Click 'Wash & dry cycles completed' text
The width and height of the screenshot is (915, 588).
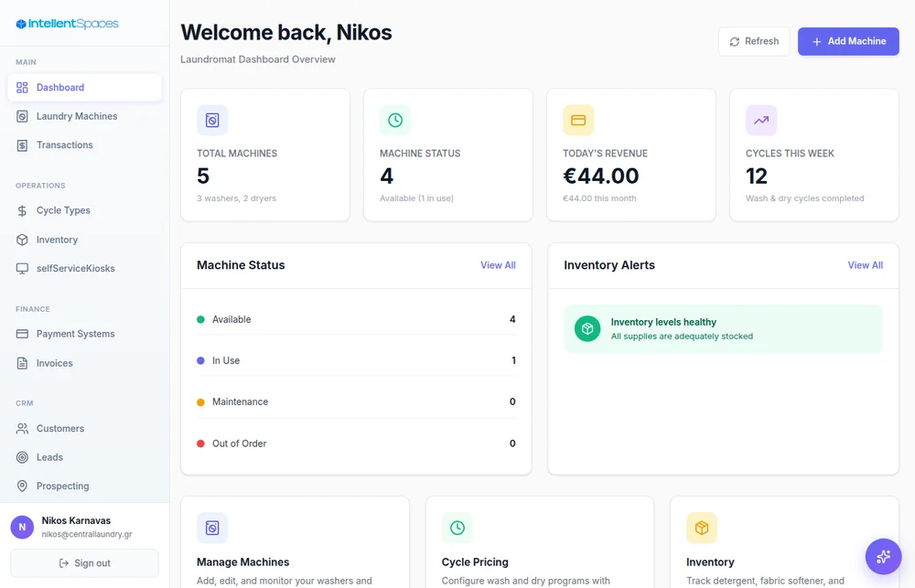pyautogui.click(x=804, y=198)
